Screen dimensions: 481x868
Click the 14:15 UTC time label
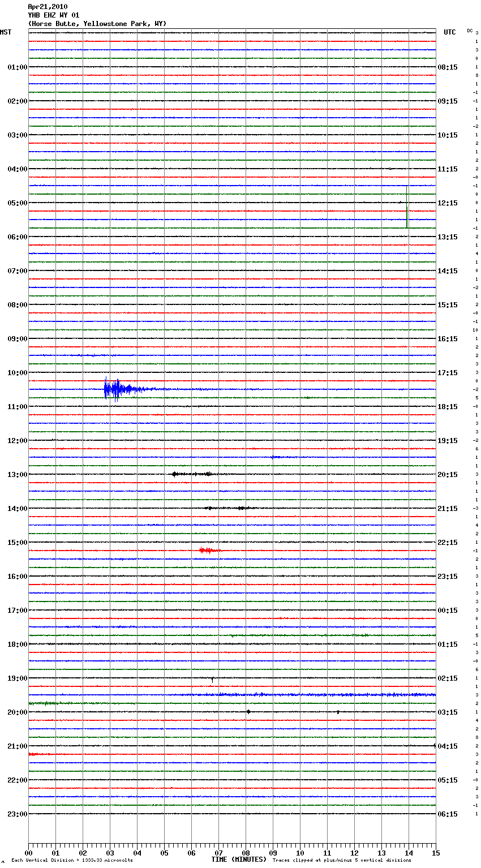pos(448,271)
